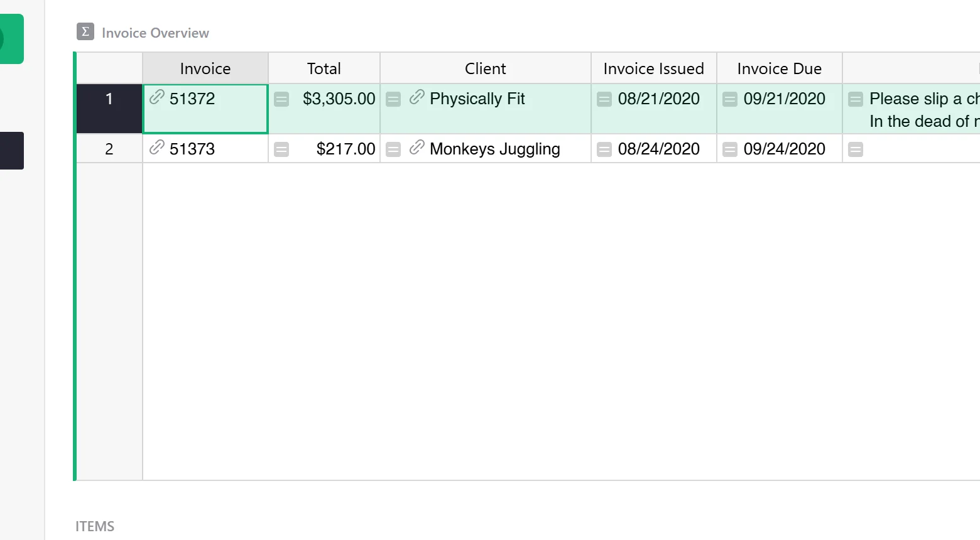Select row number 1
This screenshot has width=980, height=540.
click(x=109, y=109)
